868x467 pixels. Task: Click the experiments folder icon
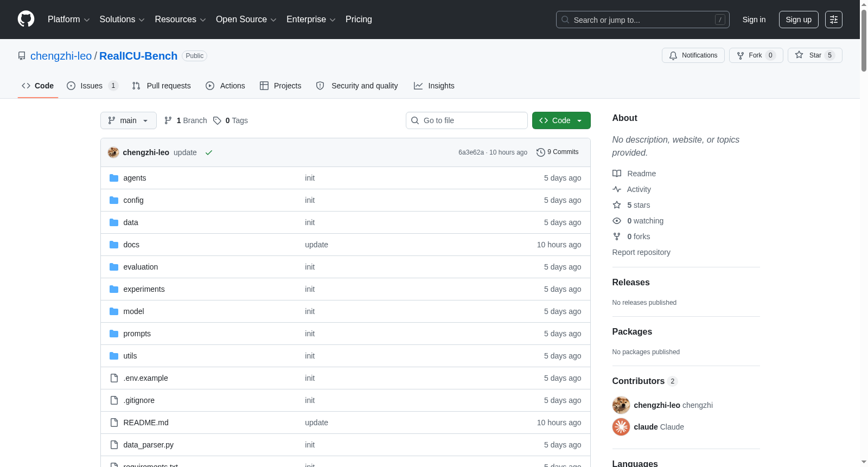click(114, 289)
